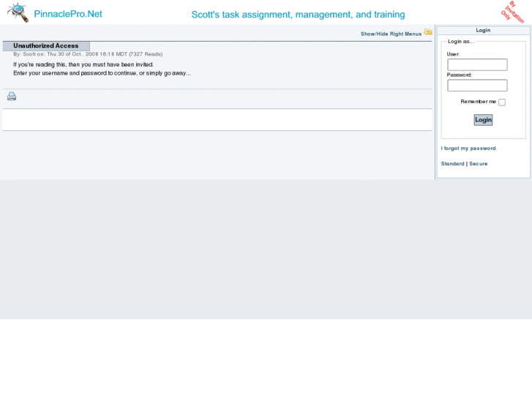Click the text 'Enter your username and password to continue'
The width and height of the screenshot is (532, 399).
click(75, 73)
